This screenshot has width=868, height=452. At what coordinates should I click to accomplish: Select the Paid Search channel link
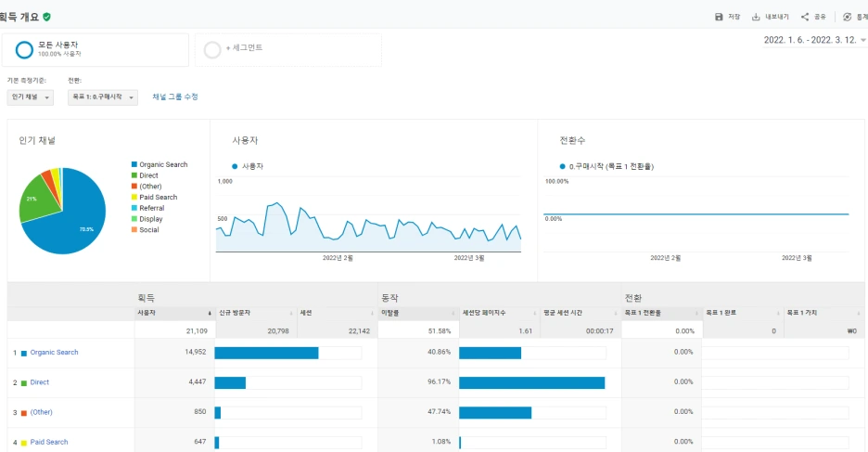pyautogui.click(x=49, y=442)
